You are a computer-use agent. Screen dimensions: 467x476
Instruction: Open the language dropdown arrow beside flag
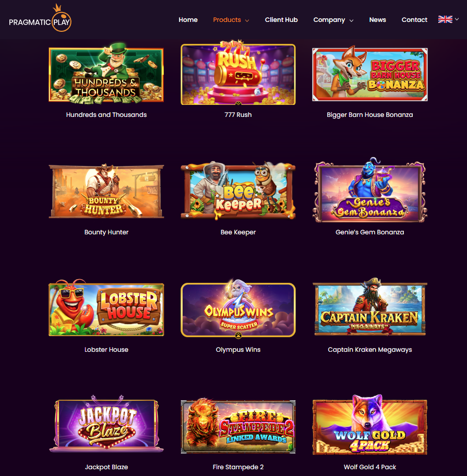click(457, 19)
